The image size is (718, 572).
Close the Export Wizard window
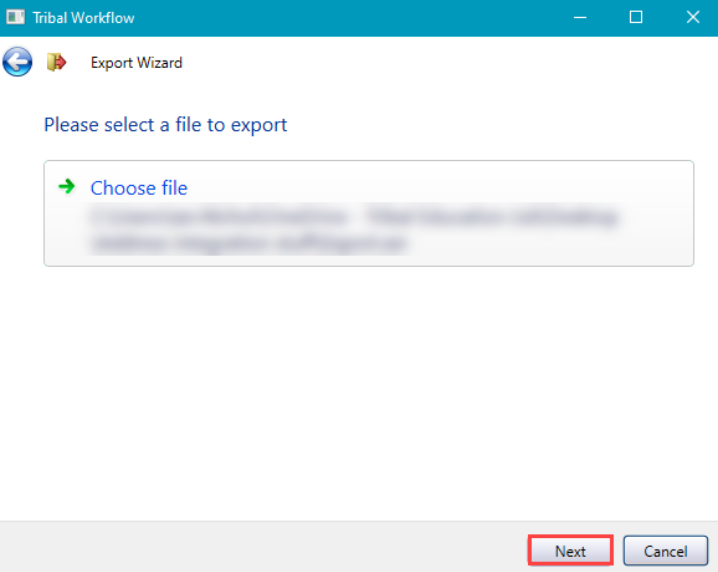[x=692, y=17]
